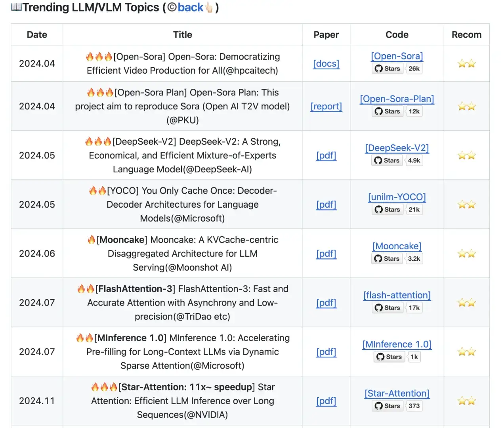Open the [MInference 1.0] code link
The image size is (504, 428).
[x=397, y=344]
